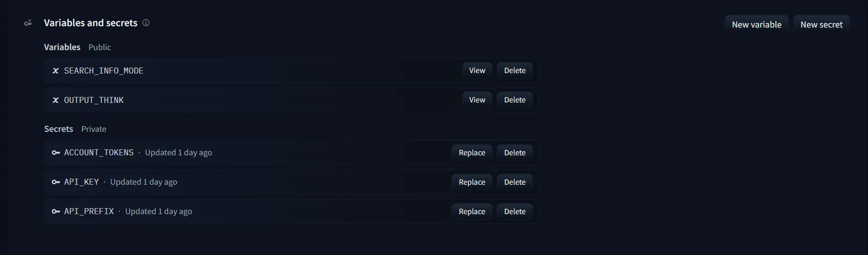The image size is (868, 255).
Task: View the OUTPUT_THINK variable value
Action: coord(477,100)
